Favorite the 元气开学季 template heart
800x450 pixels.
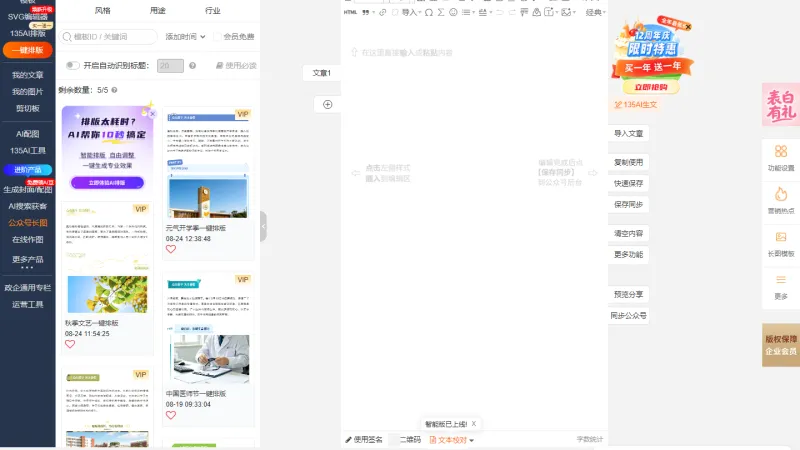pos(171,249)
